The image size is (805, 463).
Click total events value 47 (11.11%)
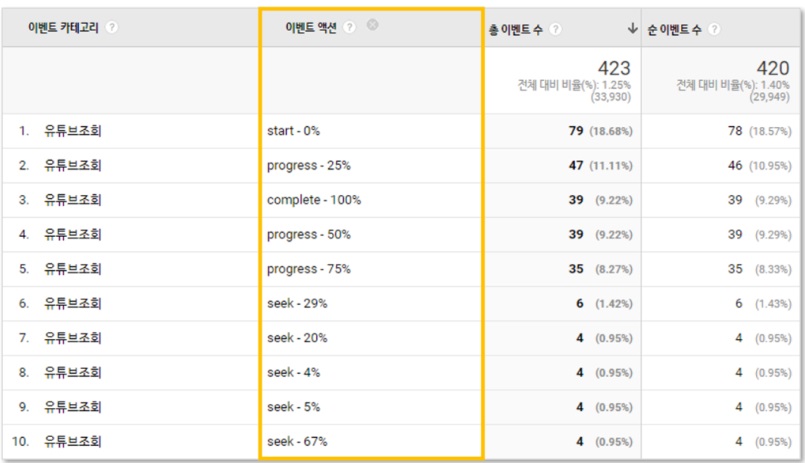click(600, 165)
